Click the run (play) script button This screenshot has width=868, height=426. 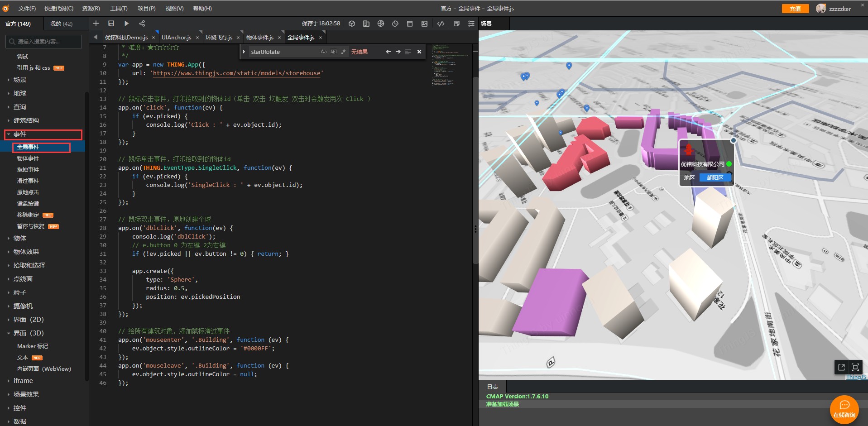(x=126, y=24)
